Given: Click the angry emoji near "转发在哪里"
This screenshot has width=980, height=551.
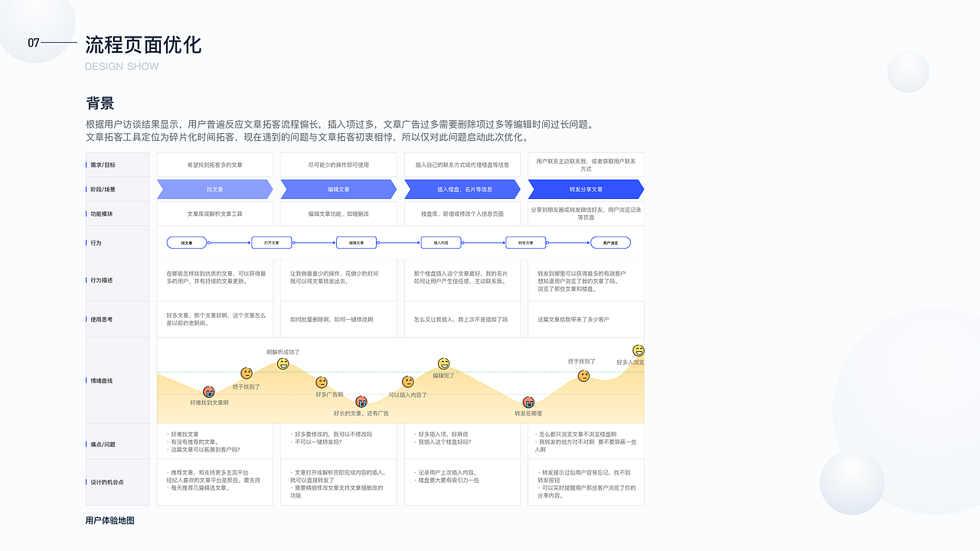Looking at the screenshot, I should [x=528, y=402].
